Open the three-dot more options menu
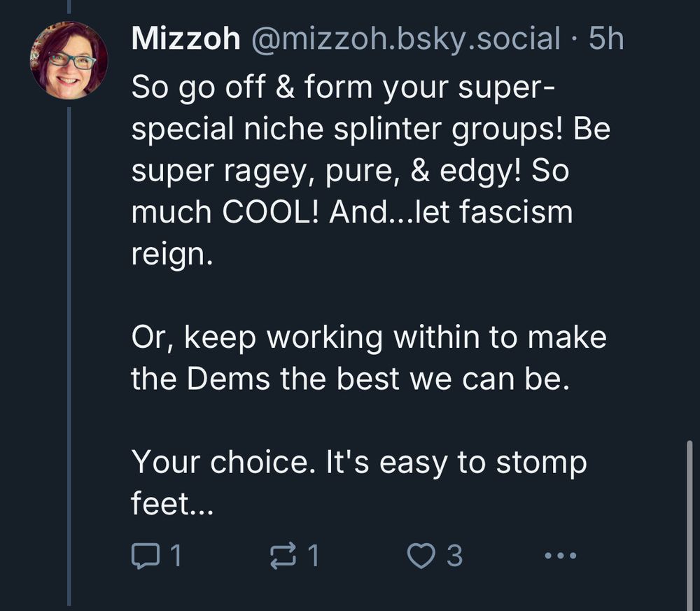Viewport: 700px width, 611px height. coord(561,556)
